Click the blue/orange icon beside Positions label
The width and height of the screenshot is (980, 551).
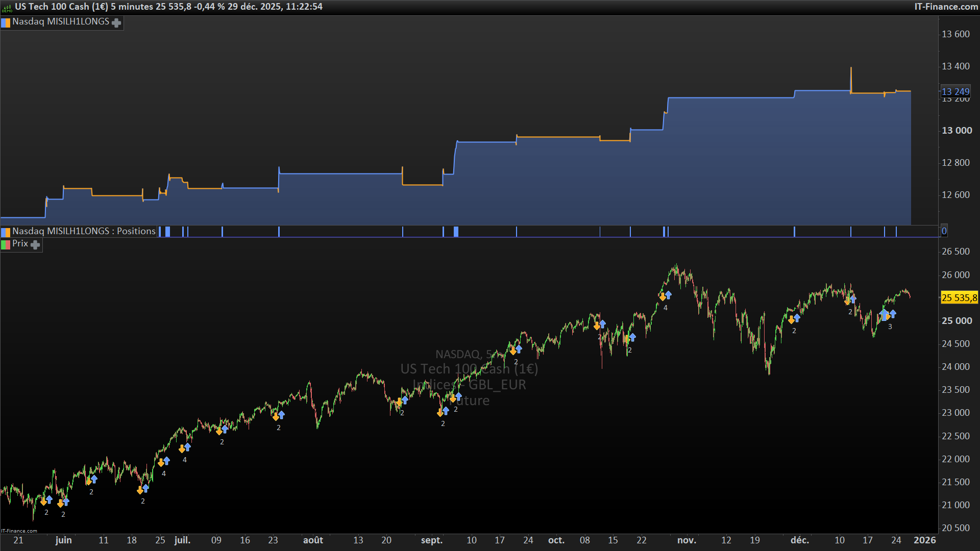pos(6,232)
